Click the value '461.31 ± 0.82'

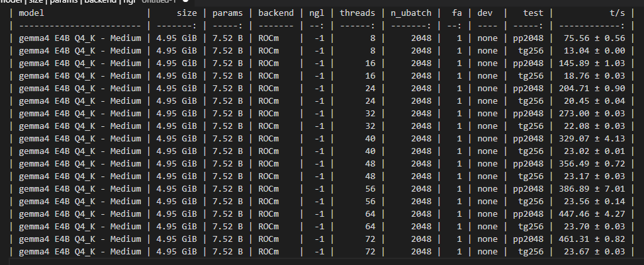[x=592, y=239]
